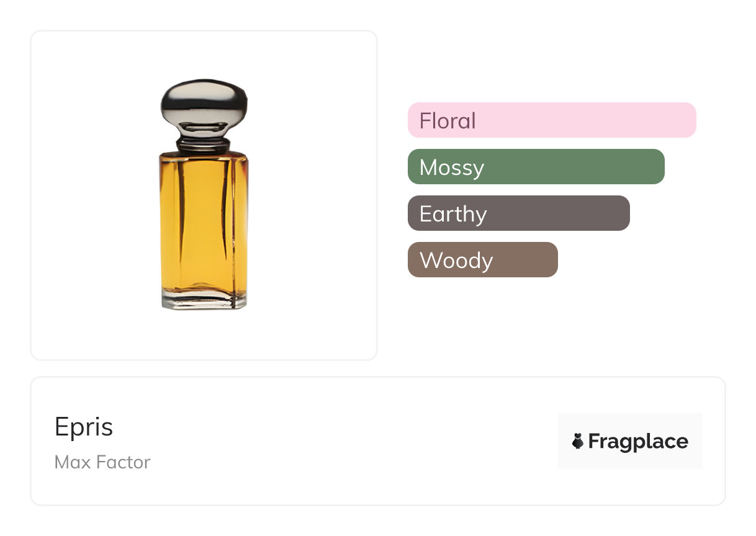Open the Epris fragrance title
This screenshot has width=756, height=536.
point(84,427)
